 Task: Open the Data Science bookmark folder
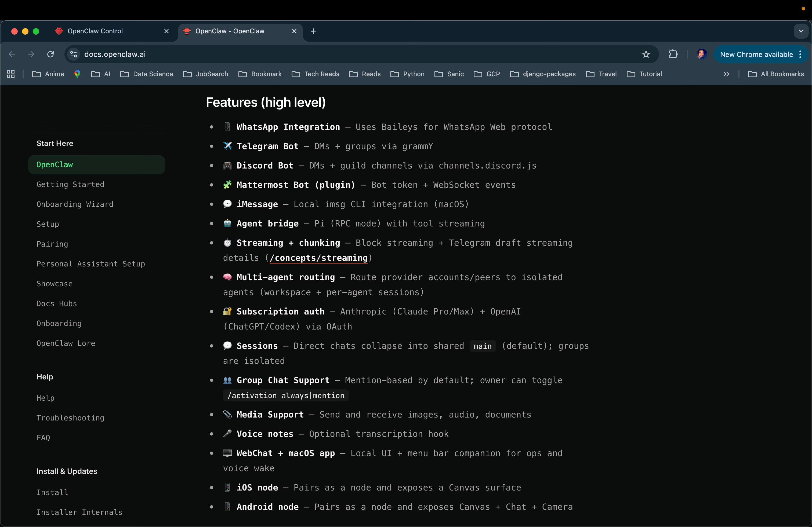[x=147, y=74]
